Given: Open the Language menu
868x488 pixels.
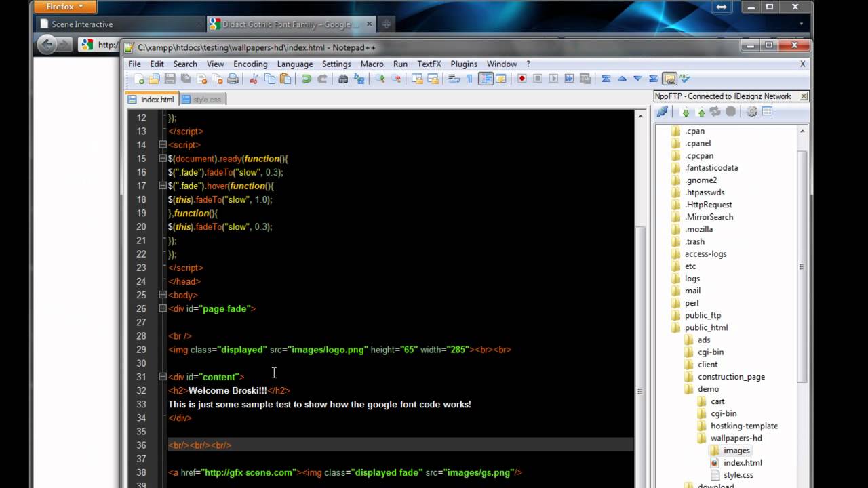Looking at the screenshot, I should [295, 64].
